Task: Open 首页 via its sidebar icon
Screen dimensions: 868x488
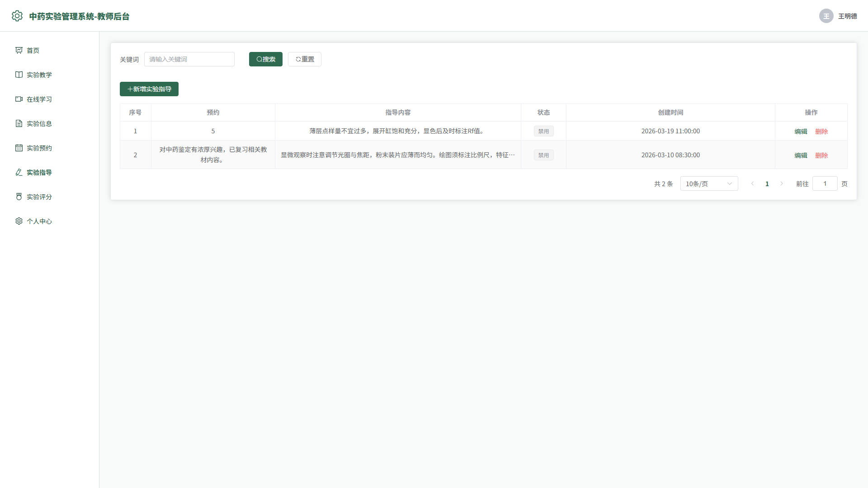Action: (19, 50)
